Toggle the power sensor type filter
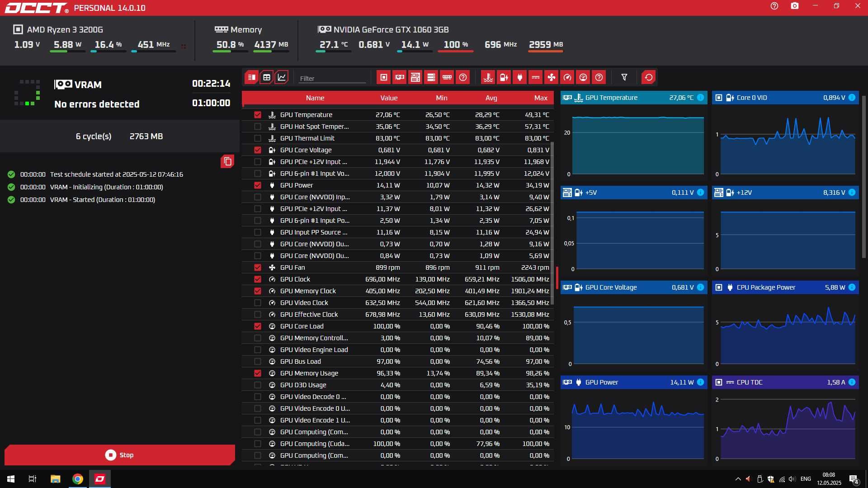This screenshot has height=488, width=868. tap(520, 77)
